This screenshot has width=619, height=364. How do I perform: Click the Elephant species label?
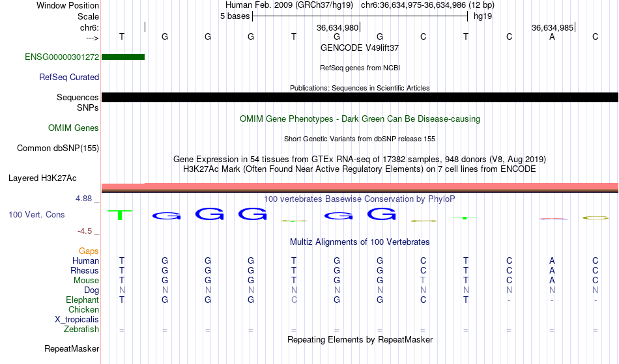[x=83, y=300]
